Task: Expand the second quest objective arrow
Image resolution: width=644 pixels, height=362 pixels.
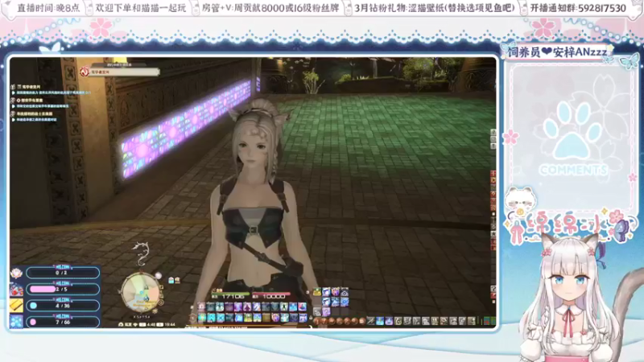Action: (14, 106)
